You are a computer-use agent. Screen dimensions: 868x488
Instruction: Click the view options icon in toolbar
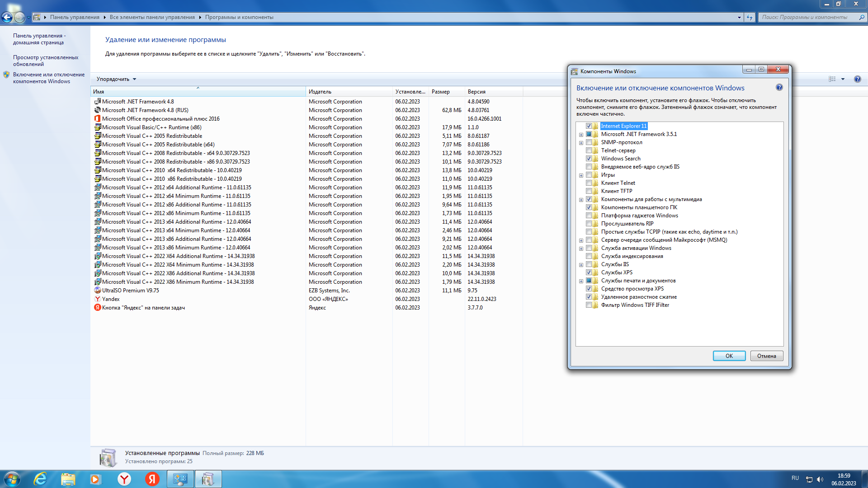832,79
